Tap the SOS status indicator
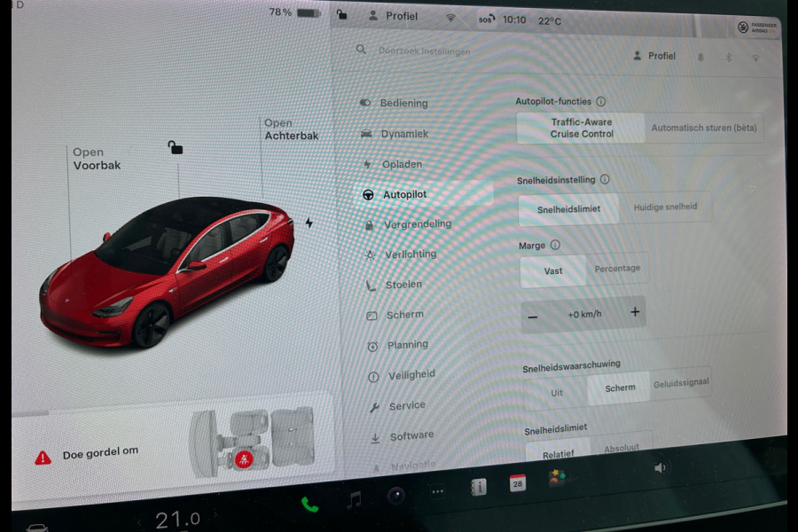Image resolution: width=798 pixels, height=532 pixels. coord(486,20)
